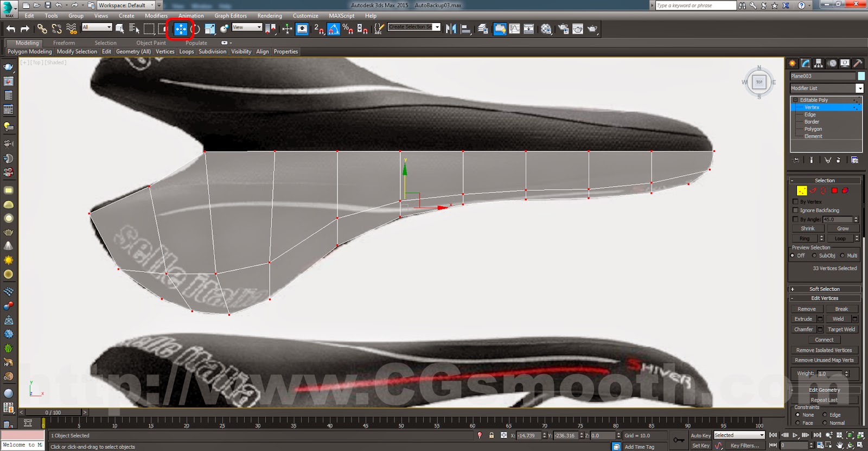
Task: Activate the Select and Link tool
Action: (x=42, y=29)
